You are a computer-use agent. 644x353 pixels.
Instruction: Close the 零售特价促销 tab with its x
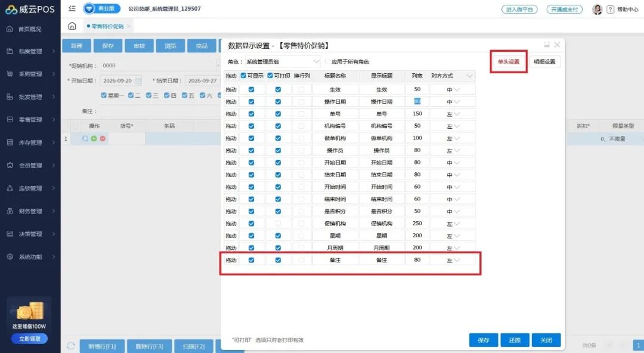pyautogui.click(x=129, y=26)
